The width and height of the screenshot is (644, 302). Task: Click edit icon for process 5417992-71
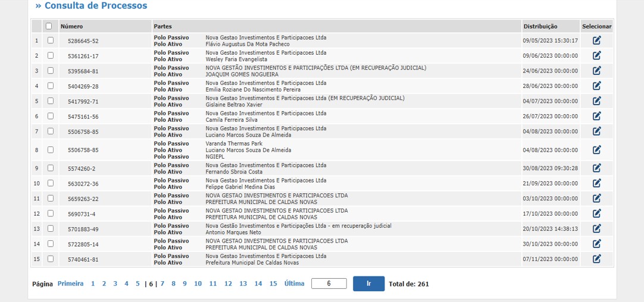tap(596, 101)
